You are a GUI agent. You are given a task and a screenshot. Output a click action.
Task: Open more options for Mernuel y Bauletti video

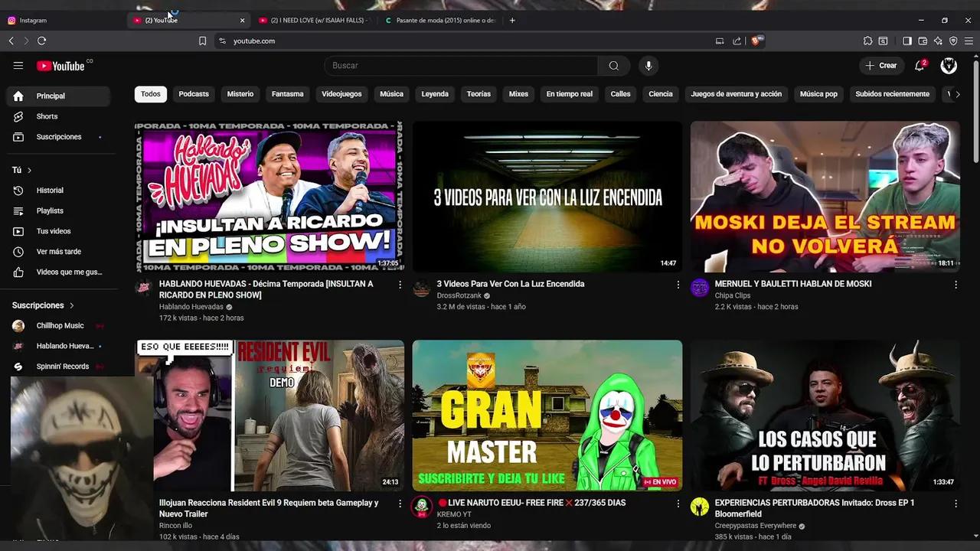tap(955, 285)
